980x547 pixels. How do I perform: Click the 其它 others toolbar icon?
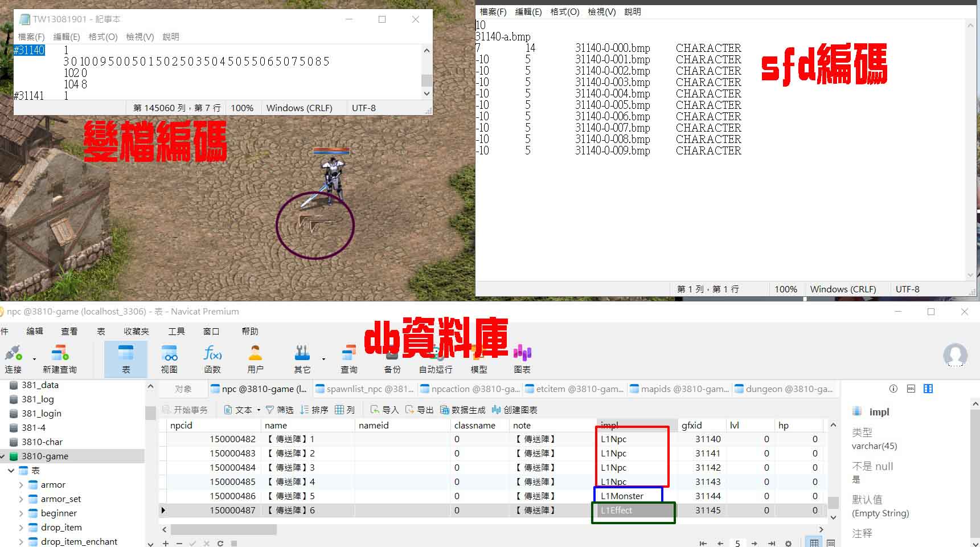[x=302, y=358]
